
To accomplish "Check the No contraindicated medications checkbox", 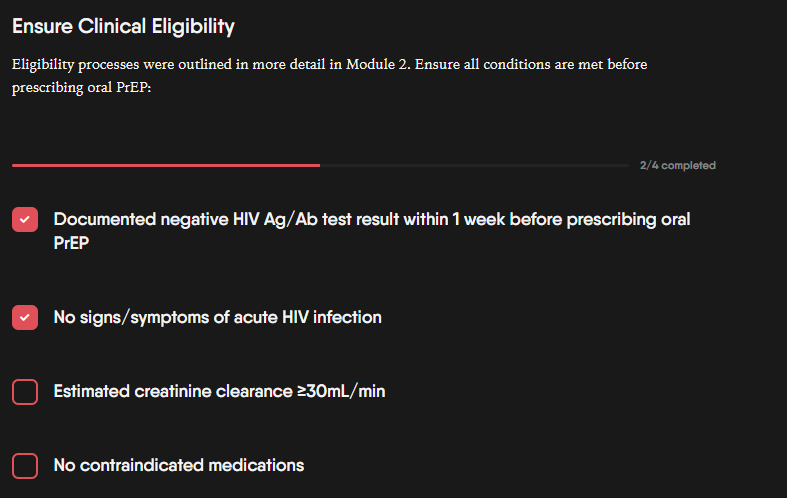I will coord(25,465).
